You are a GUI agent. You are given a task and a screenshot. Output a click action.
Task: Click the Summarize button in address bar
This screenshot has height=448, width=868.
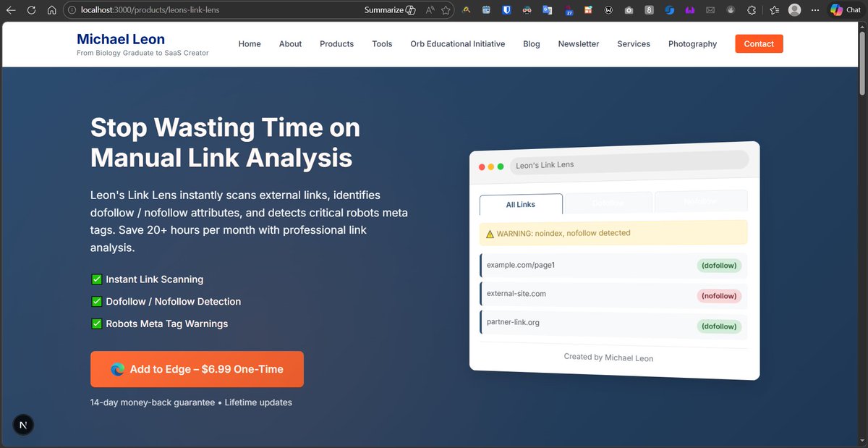pyautogui.click(x=389, y=10)
